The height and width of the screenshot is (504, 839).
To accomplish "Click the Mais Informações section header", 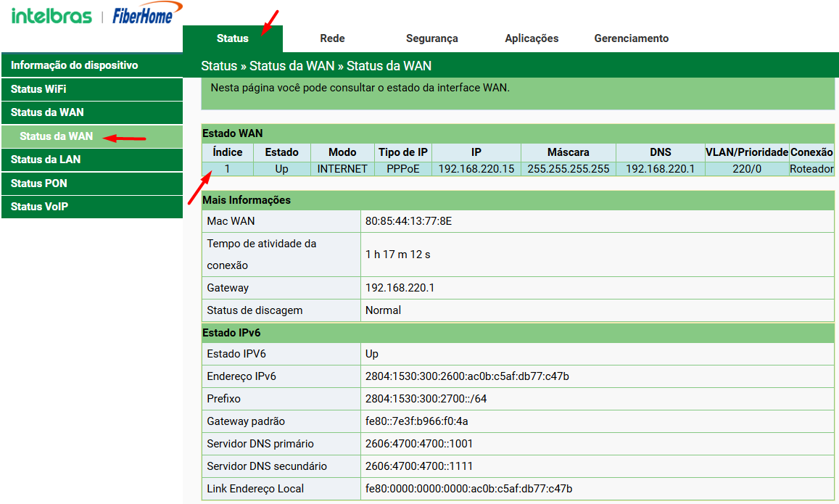I will (518, 200).
